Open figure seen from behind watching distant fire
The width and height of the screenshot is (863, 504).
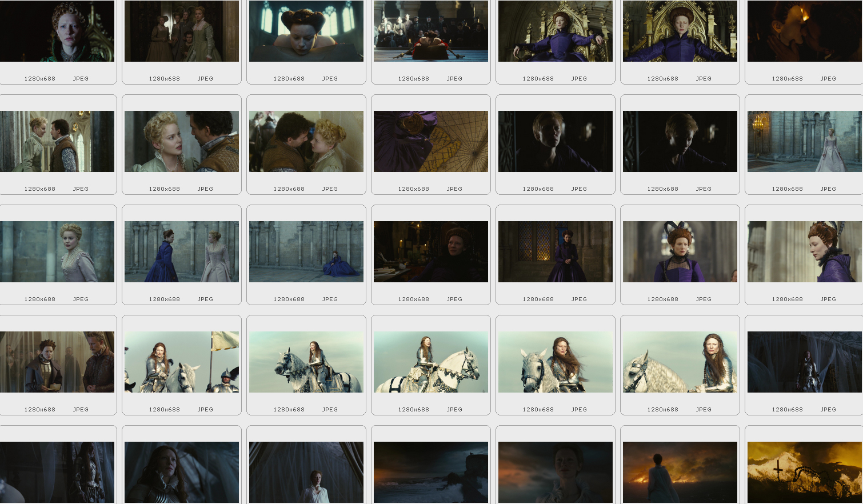[x=680, y=472]
